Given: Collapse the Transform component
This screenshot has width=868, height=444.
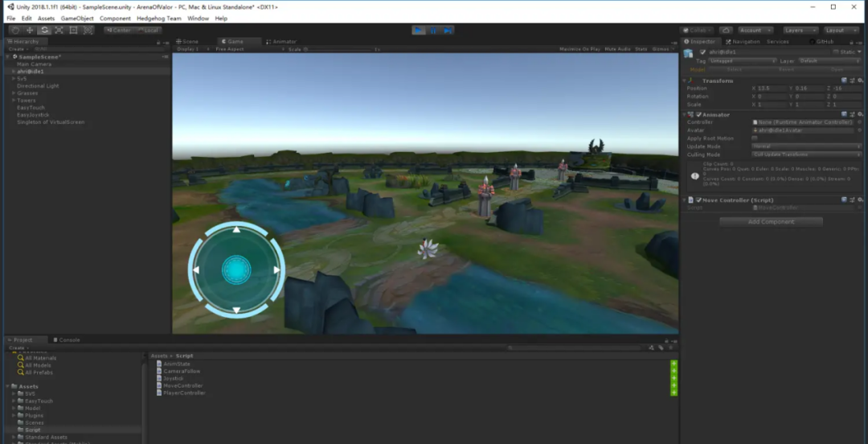Looking at the screenshot, I should (x=685, y=81).
